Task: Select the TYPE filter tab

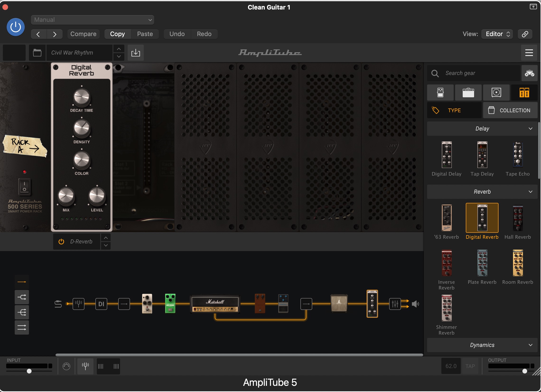Action: pos(454,110)
